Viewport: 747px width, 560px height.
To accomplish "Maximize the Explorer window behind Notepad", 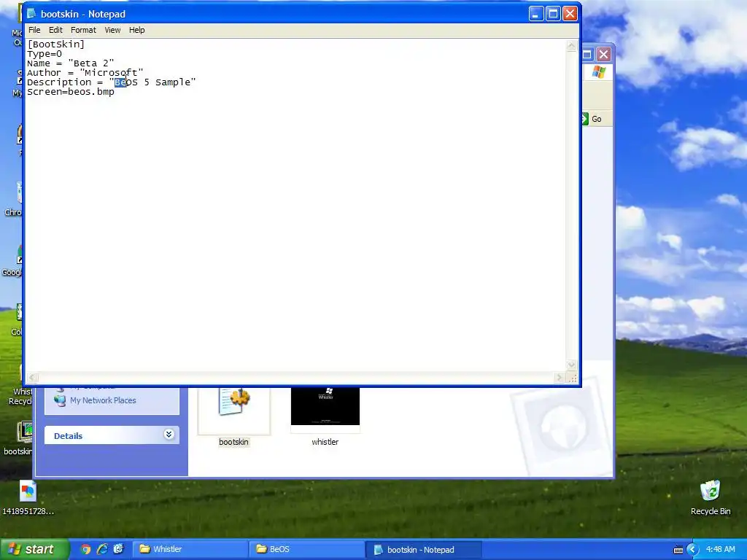I will point(587,54).
